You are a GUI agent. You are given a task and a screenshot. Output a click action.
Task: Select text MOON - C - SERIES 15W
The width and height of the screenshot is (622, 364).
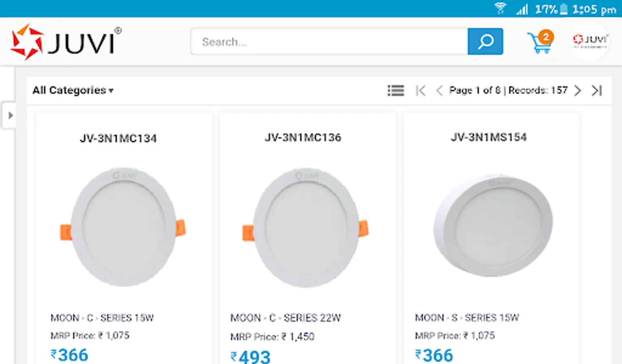pyautogui.click(x=102, y=318)
